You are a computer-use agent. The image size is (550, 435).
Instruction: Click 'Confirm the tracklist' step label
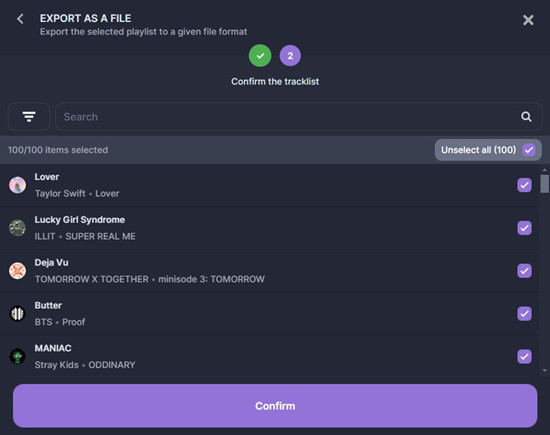pyautogui.click(x=275, y=81)
